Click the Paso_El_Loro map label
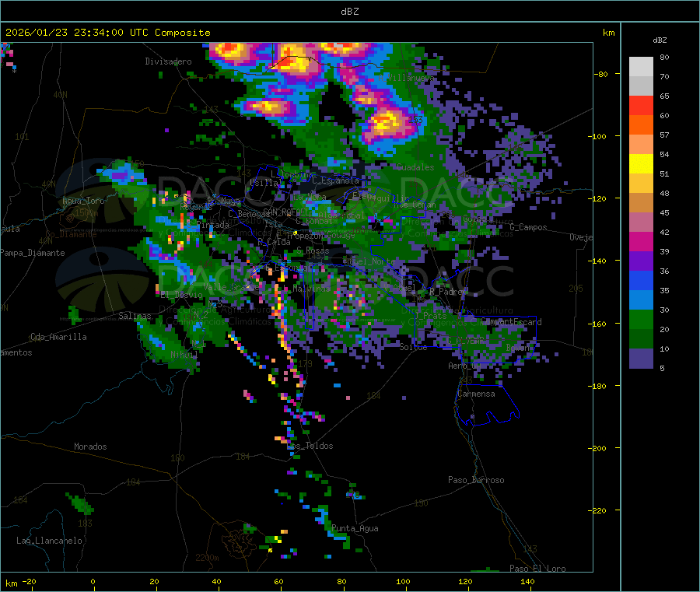700x592 pixels. (537, 569)
